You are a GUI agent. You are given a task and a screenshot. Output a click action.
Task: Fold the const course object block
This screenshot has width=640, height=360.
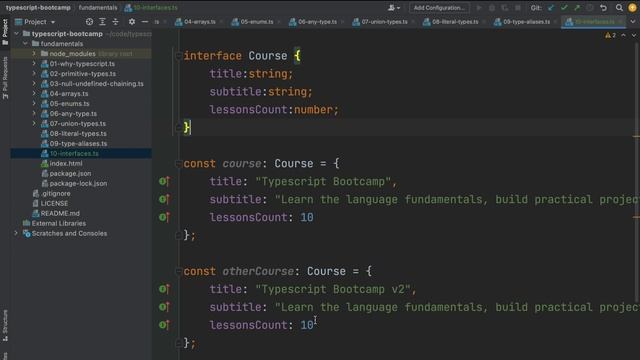coord(178,164)
